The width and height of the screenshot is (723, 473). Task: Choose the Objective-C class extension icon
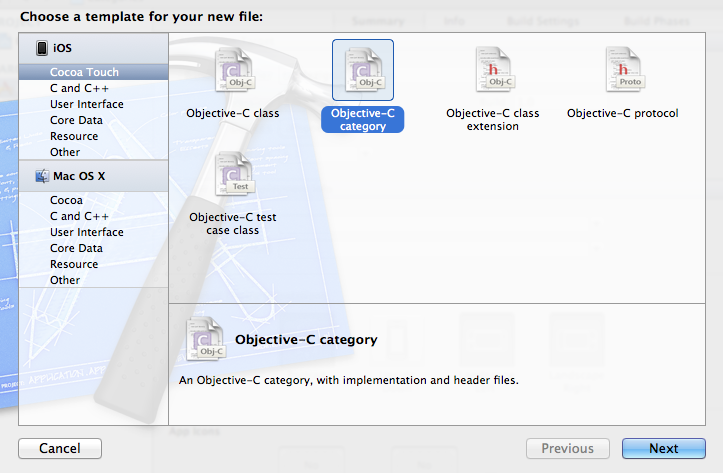(x=492, y=74)
